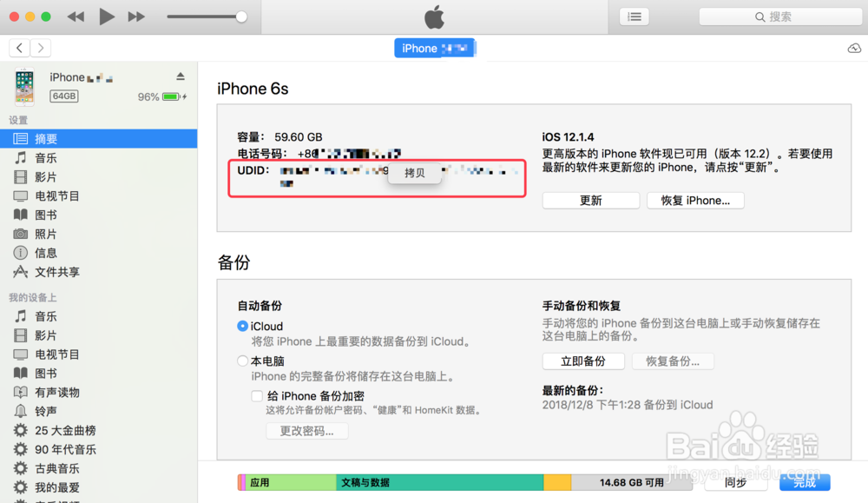Select the iPhone device tab

(x=435, y=48)
